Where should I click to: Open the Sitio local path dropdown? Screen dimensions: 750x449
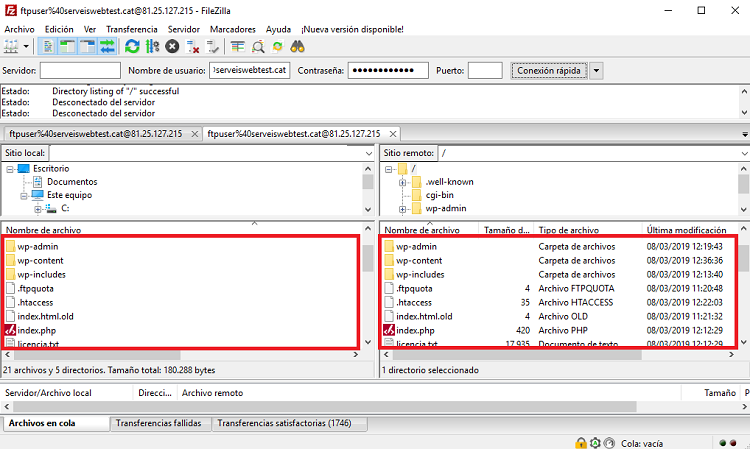coord(369,153)
